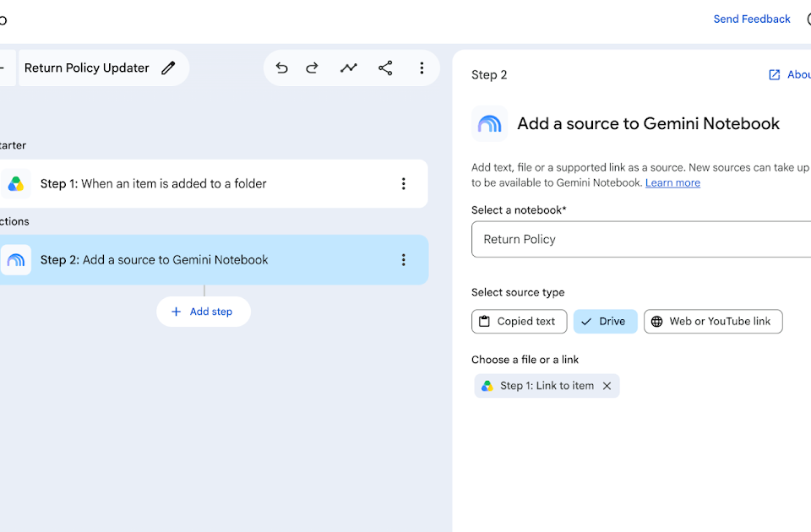Open the Learn more link
The width and height of the screenshot is (811, 532).
click(672, 182)
